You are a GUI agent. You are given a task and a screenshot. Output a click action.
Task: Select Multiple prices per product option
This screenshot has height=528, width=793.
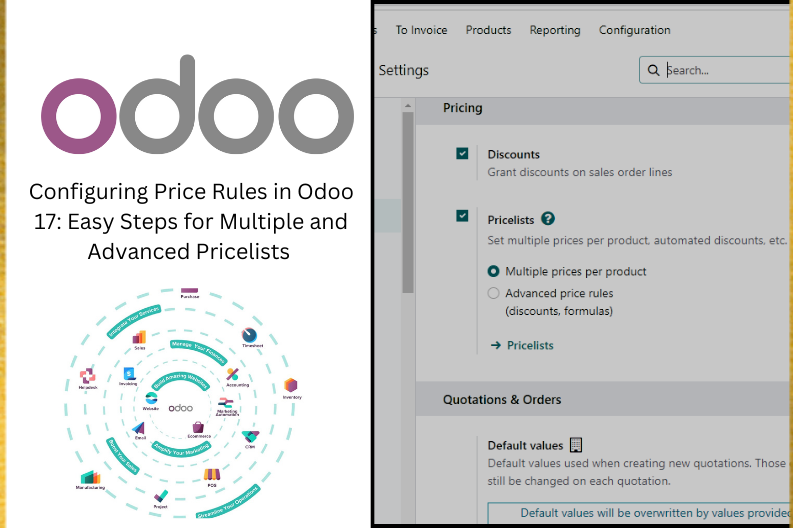click(494, 271)
